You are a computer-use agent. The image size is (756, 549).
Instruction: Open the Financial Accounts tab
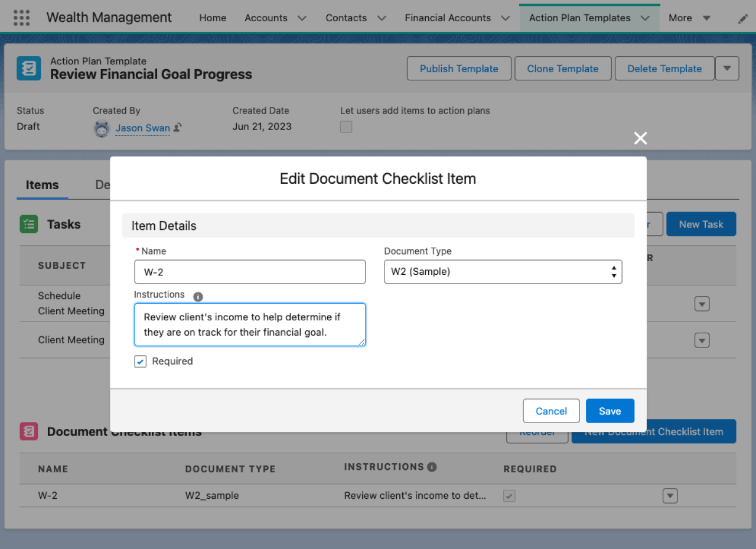tap(448, 18)
